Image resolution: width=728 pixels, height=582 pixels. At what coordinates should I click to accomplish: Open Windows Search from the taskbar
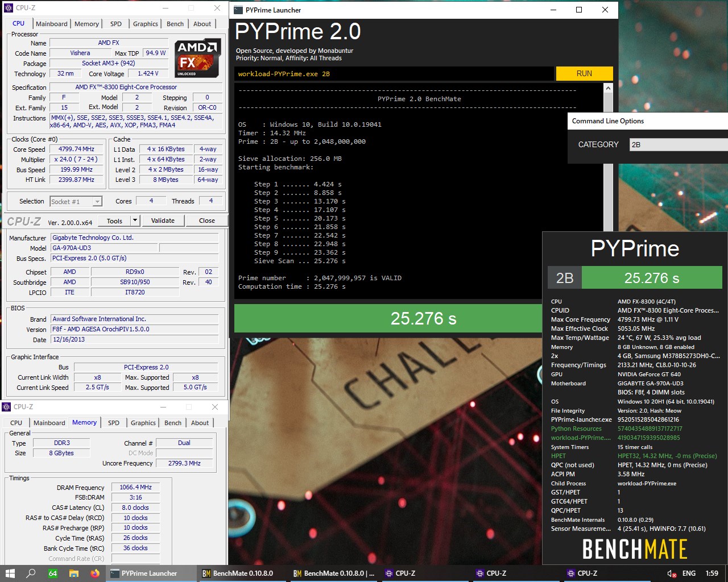pyautogui.click(x=31, y=573)
